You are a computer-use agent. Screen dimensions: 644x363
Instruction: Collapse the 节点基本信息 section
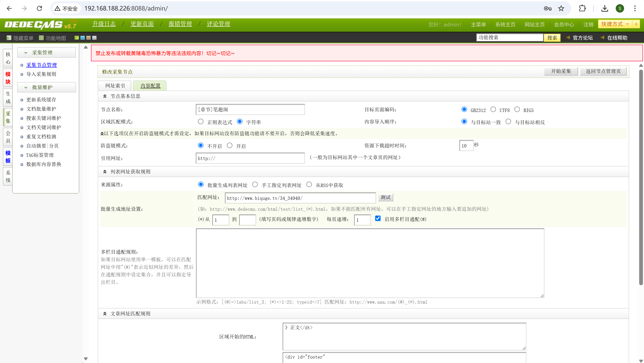(x=105, y=96)
